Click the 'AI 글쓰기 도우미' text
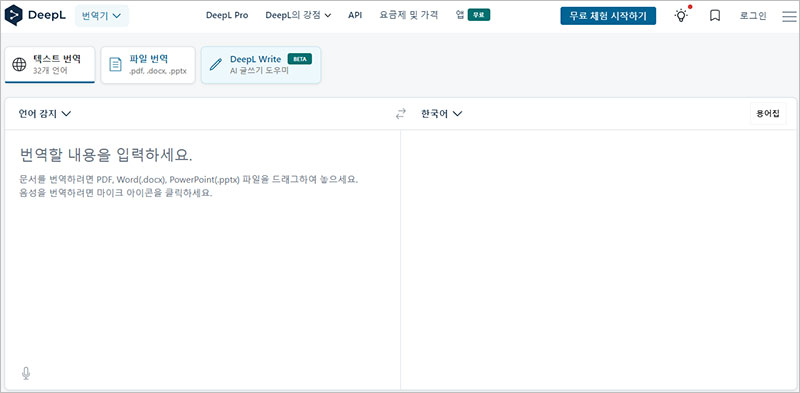This screenshot has width=800, height=393. click(259, 71)
